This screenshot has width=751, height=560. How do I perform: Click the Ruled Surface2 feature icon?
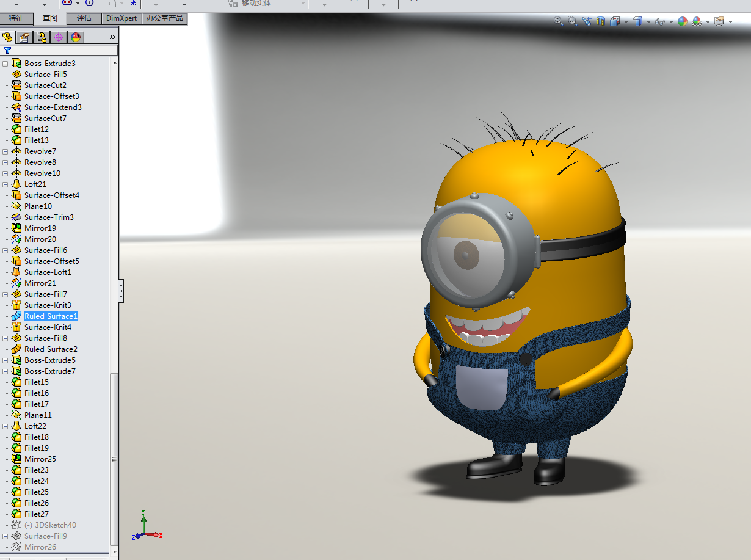(16, 349)
